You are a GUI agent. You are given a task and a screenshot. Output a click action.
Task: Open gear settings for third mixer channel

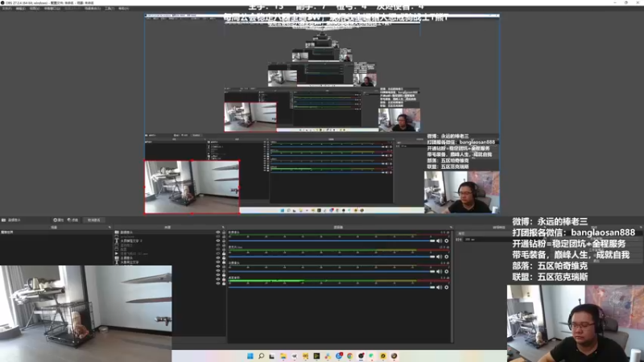[447, 272]
